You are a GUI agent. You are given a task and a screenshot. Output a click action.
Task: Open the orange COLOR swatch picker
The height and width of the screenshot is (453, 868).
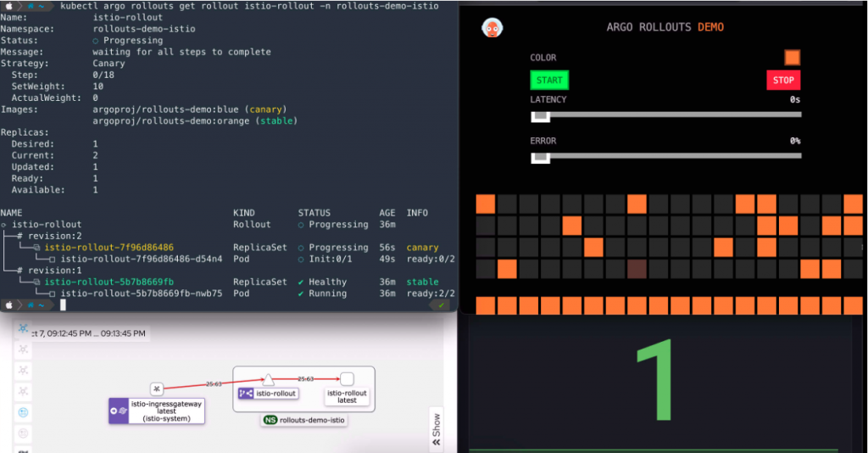tap(793, 58)
